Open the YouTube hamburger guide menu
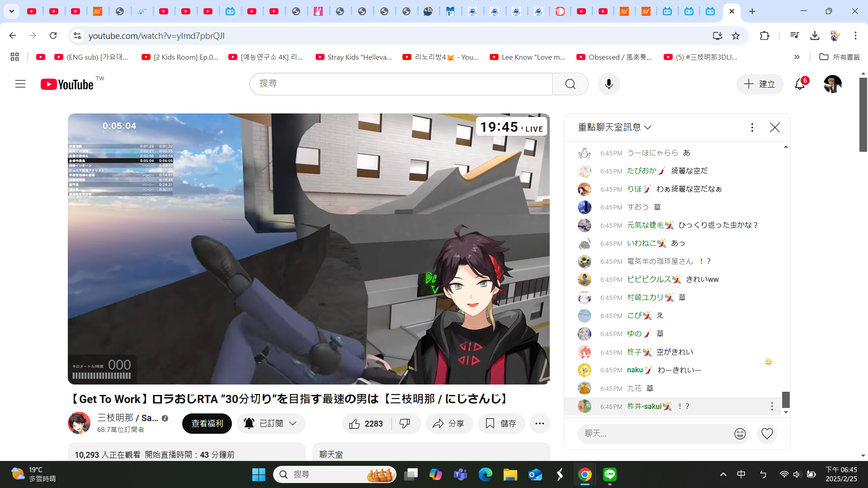Image resolution: width=868 pixels, height=488 pixels. (20, 84)
